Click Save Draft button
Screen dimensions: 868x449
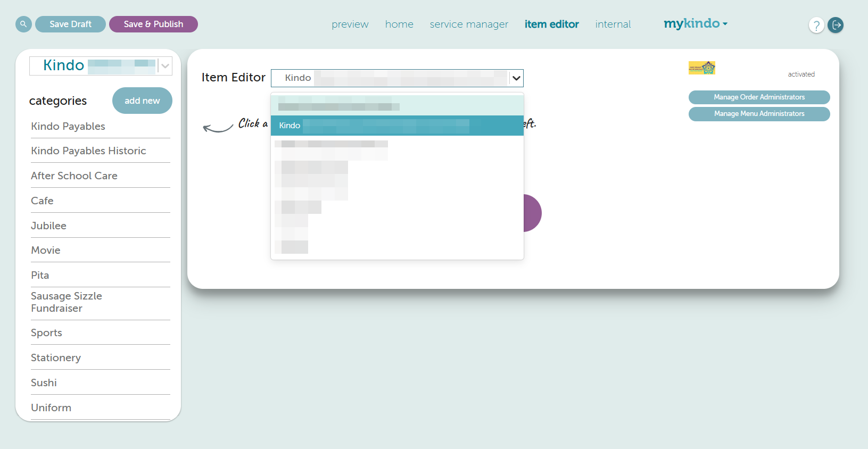click(x=70, y=24)
